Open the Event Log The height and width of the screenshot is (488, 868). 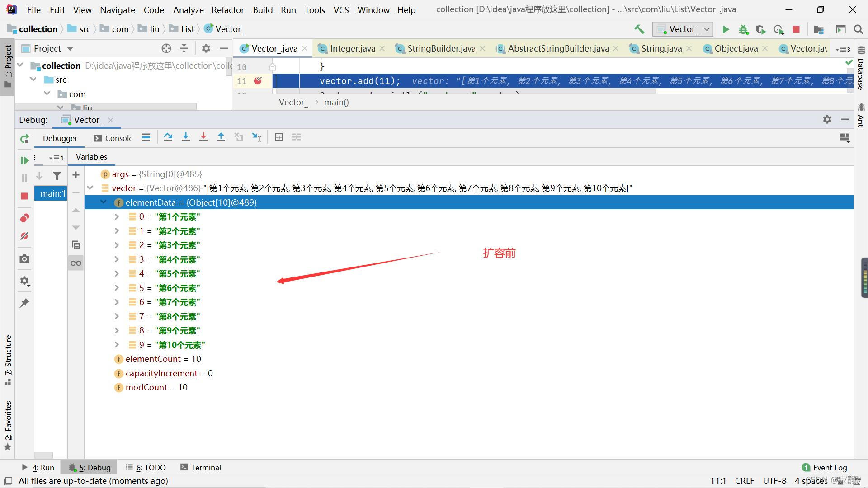(825, 467)
